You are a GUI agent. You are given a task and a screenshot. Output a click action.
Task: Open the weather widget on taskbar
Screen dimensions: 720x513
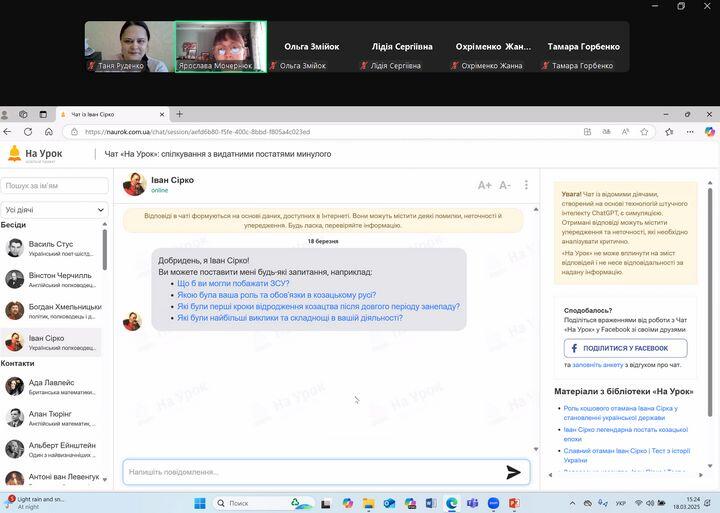coord(35,502)
